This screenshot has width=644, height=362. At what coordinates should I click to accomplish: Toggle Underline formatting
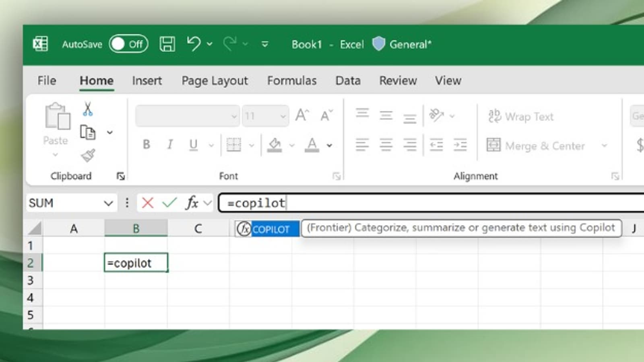click(194, 144)
